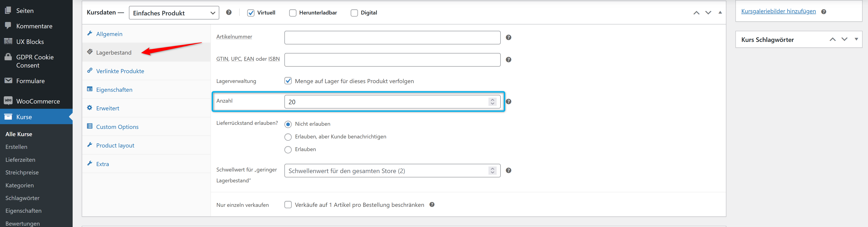Switch to the Eigenschaften product tab

pos(146,89)
